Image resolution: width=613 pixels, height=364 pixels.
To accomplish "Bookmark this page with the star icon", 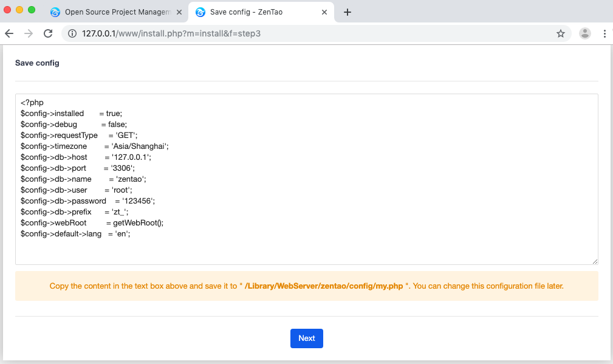I will click(560, 34).
